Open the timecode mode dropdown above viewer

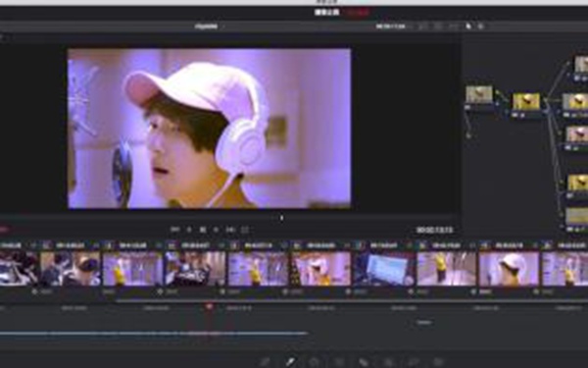(393, 26)
